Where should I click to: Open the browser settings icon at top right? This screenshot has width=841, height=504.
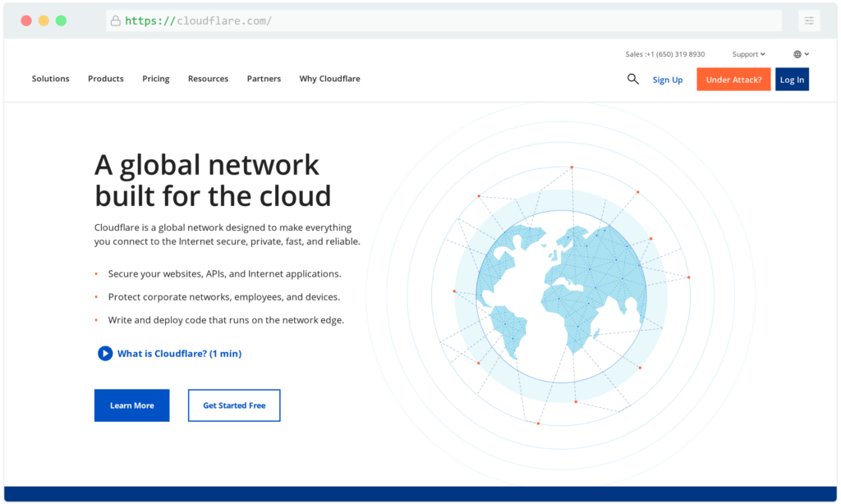point(809,21)
